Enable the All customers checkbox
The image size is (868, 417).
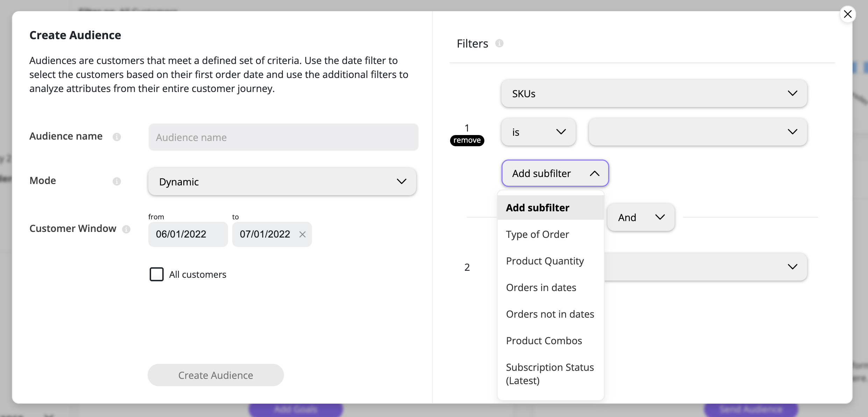156,274
